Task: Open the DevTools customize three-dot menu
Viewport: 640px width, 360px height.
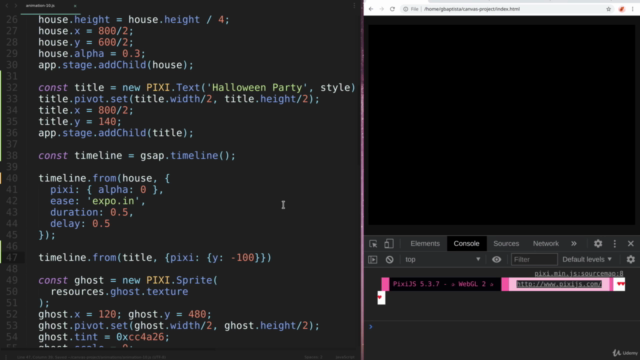Action: coord(615,244)
